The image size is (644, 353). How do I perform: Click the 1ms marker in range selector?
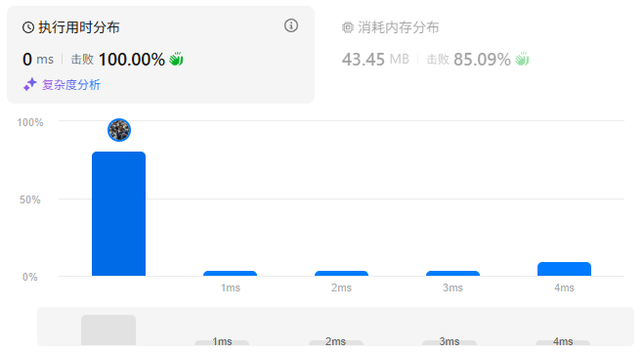tap(222, 342)
